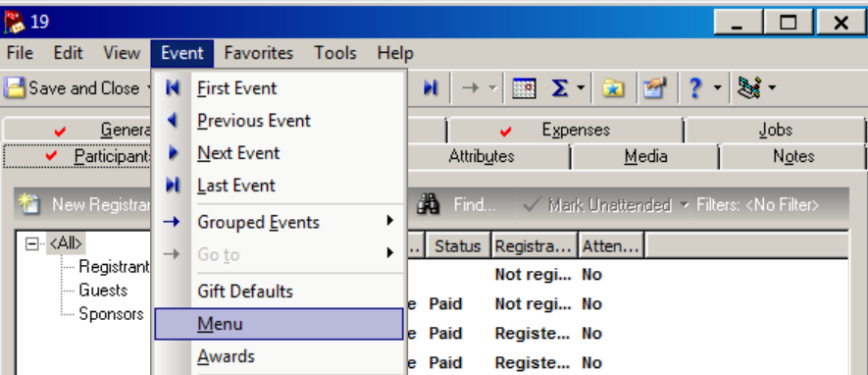Select Sponsors in the tree
Viewport: 868px width, 375px height.
[111, 314]
